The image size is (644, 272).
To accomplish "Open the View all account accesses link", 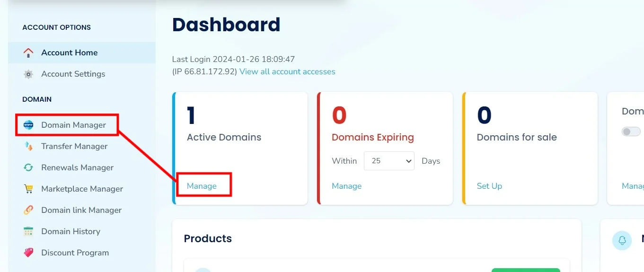I will [287, 72].
